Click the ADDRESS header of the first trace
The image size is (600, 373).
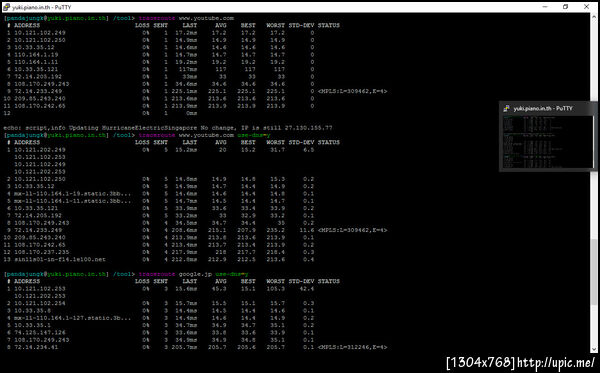tap(27, 26)
